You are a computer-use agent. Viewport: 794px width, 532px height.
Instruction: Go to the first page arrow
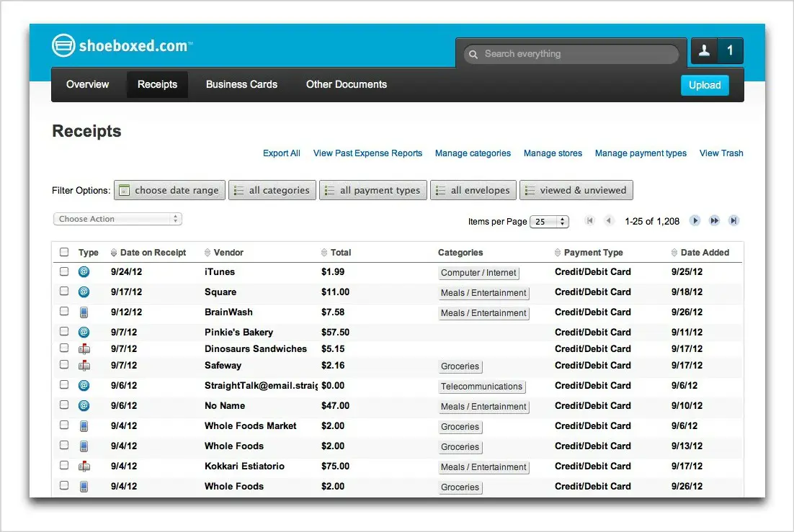[589, 221]
